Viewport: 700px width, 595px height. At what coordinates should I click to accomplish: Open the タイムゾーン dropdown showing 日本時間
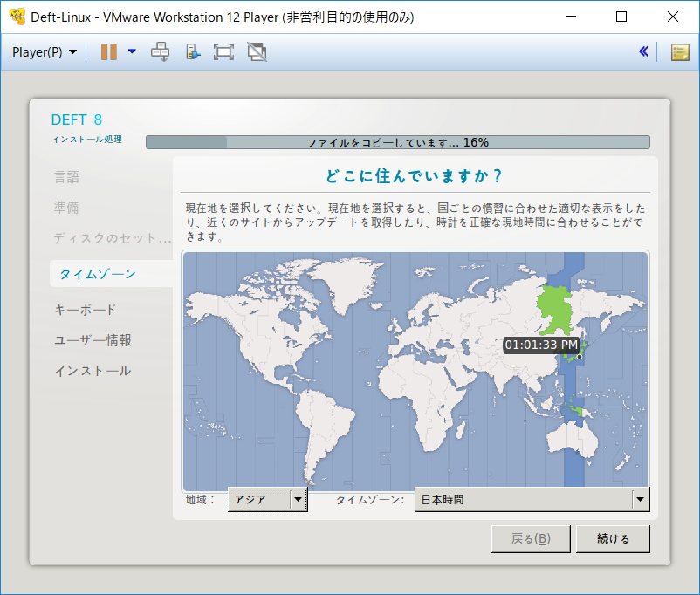click(532, 500)
